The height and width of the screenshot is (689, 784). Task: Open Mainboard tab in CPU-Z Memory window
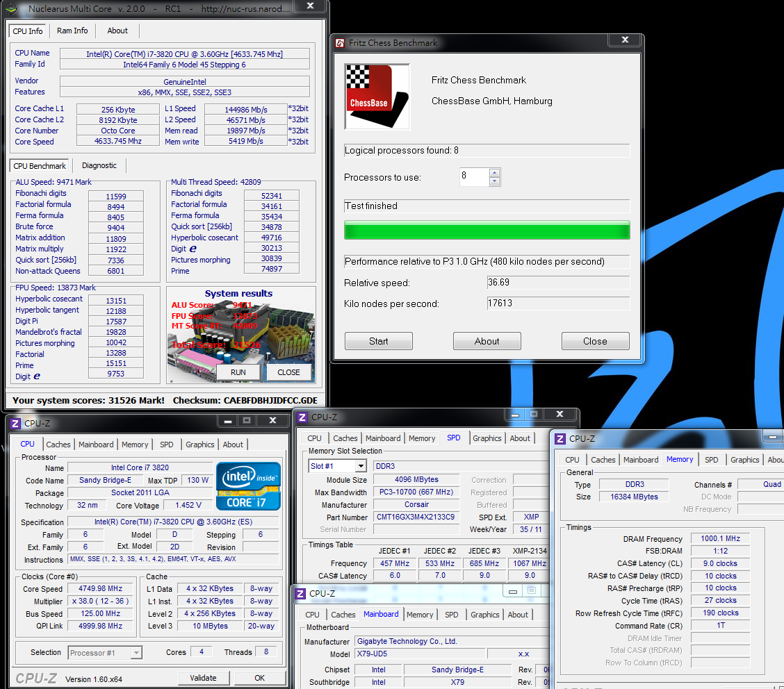[x=641, y=460]
